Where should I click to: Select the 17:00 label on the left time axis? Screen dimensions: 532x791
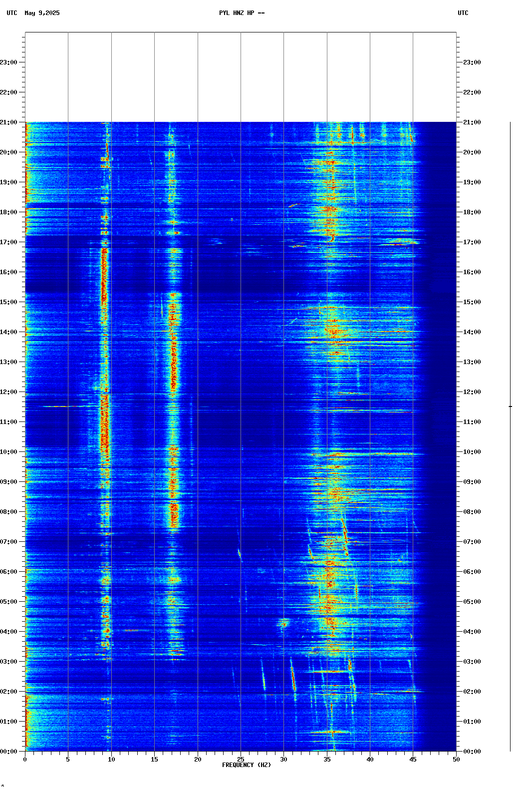[x=8, y=242]
